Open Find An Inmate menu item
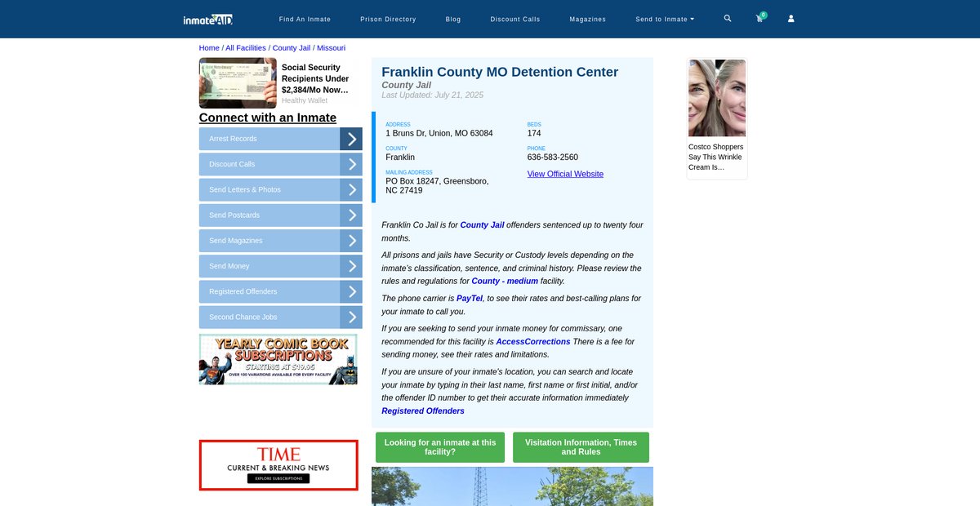The width and height of the screenshot is (980, 506). (x=305, y=19)
